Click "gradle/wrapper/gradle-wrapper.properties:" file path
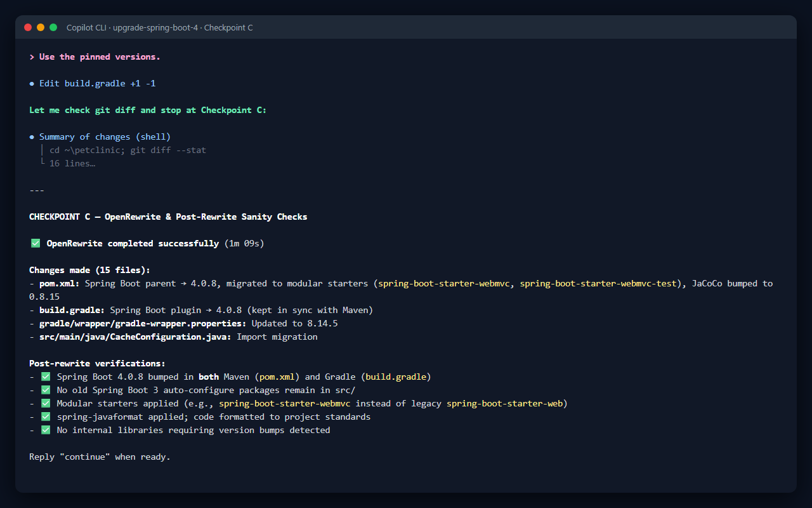The width and height of the screenshot is (812, 508). tap(143, 324)
